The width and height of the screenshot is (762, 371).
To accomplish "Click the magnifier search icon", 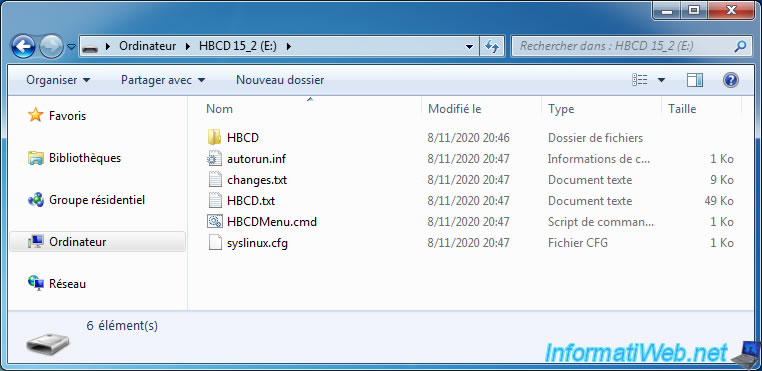I will click(740, 46).
